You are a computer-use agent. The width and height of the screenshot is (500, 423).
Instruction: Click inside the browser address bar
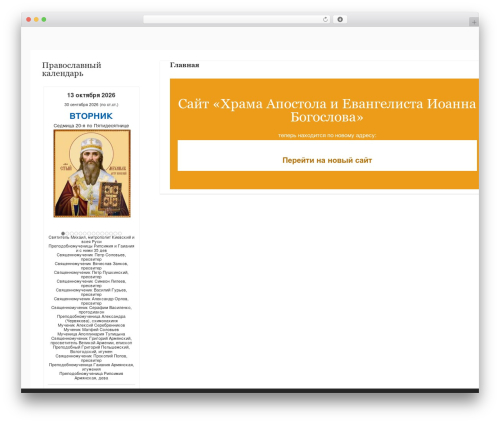[236, 19]
